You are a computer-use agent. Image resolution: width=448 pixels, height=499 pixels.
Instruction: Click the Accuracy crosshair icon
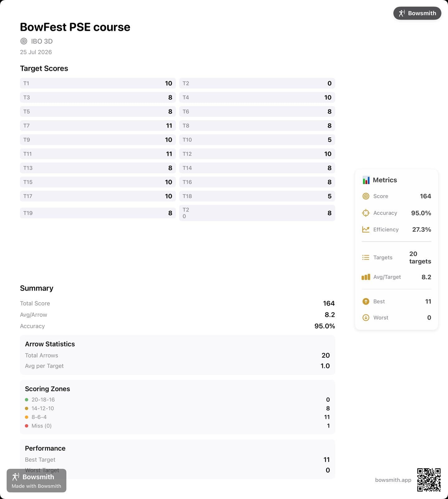click(366, 213)
